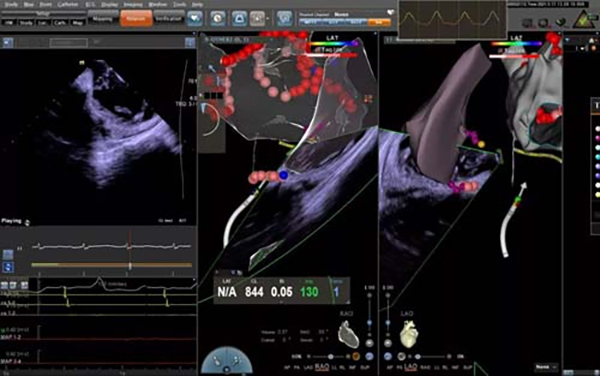Click the ultrasound playback progress bar

[112, 265]
